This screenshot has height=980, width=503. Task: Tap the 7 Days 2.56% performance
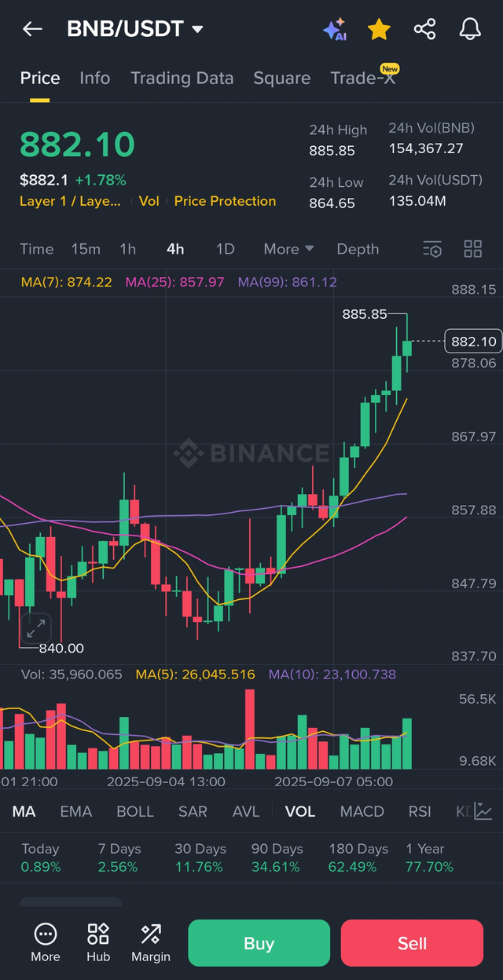click(118, 857)
